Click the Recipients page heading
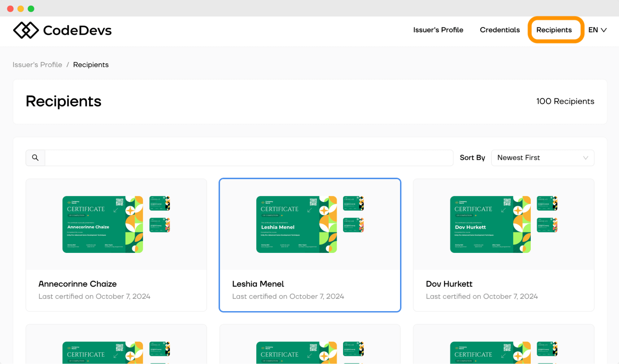 click(x=63, y=101)
